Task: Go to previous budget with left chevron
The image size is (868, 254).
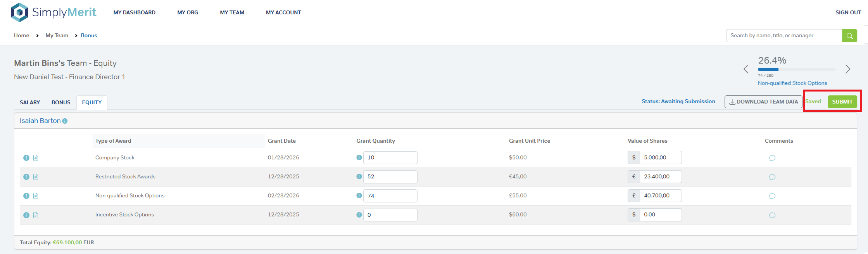Action: click(746, 69)
